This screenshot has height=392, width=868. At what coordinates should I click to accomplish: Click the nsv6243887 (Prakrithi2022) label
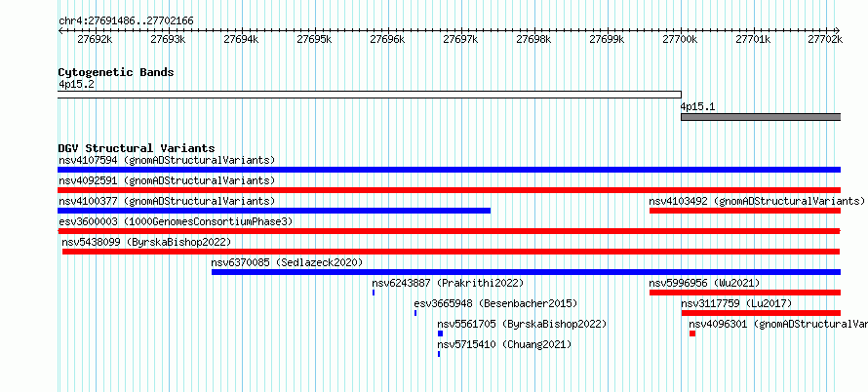point(448,284)
